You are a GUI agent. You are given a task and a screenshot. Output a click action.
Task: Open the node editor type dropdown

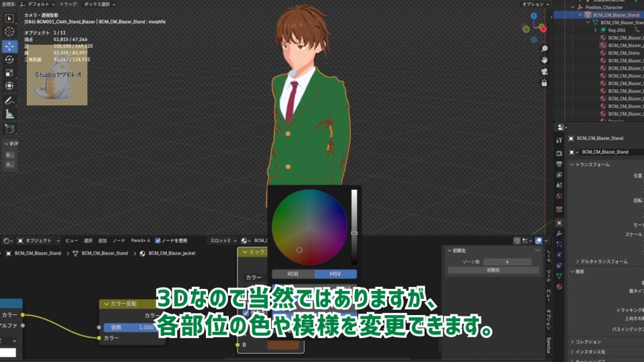(8, 241)
